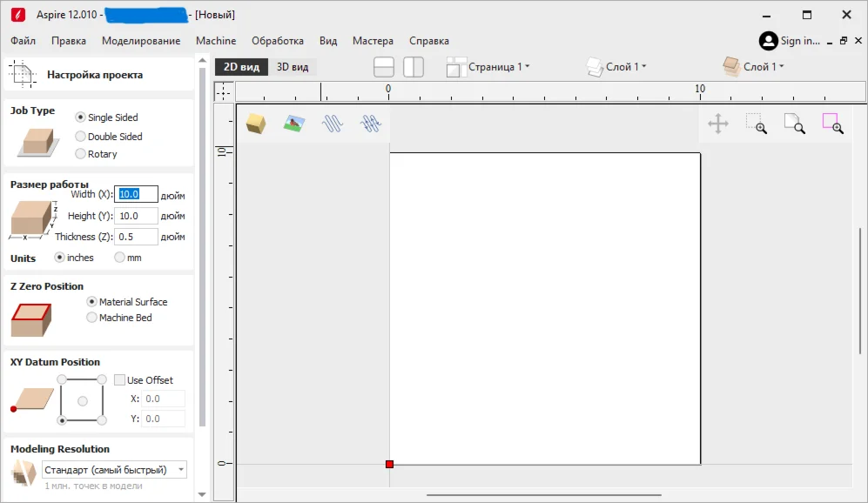The image size is (868, 503).
Task: Click the Height (Y) input field
Action: click(137, 216)
